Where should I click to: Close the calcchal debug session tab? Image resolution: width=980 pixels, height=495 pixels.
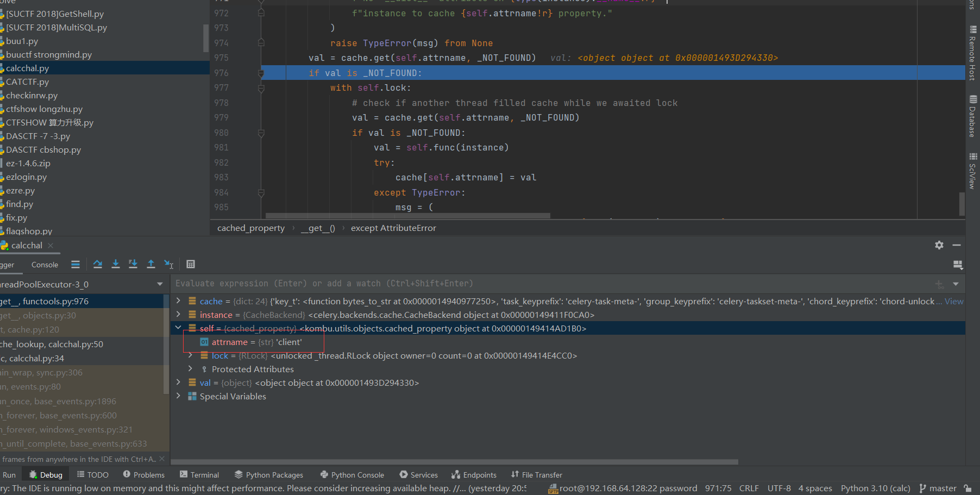point(51,246)
